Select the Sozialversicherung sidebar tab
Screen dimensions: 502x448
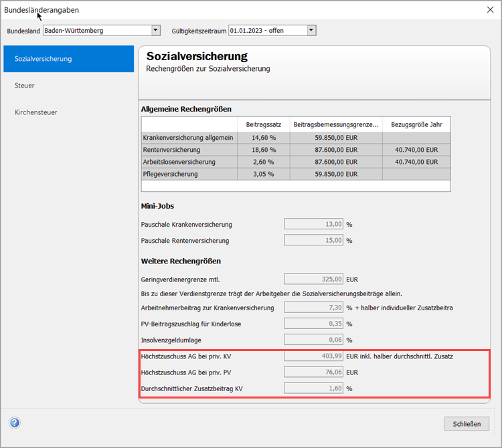point(68,59)
